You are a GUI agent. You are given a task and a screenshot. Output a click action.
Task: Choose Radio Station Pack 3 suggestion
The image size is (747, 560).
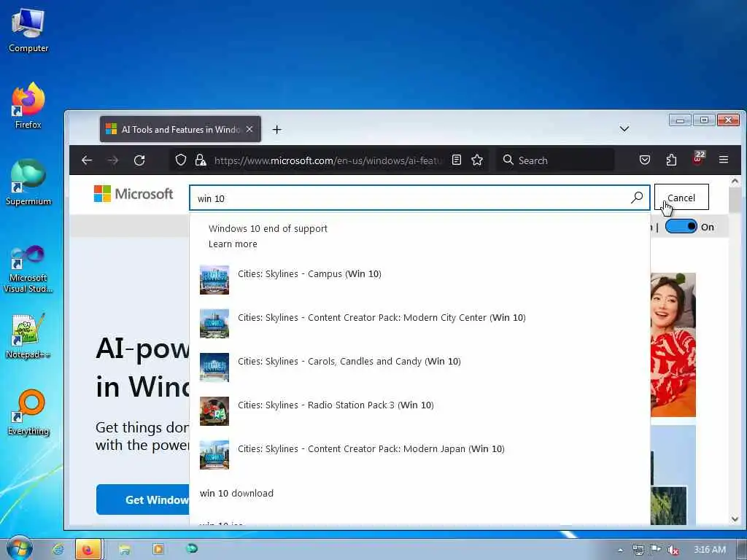(419, 411)
